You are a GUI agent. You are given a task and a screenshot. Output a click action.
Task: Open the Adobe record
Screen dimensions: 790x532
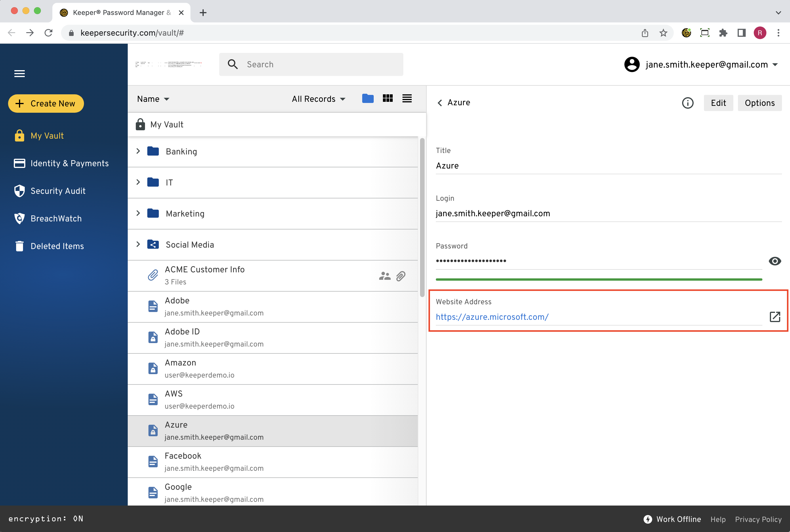pyautogui.click(x=272, y=307)
